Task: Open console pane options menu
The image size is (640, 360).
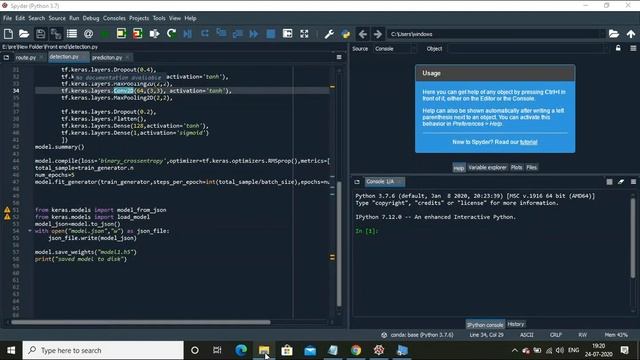Action: 633,182
